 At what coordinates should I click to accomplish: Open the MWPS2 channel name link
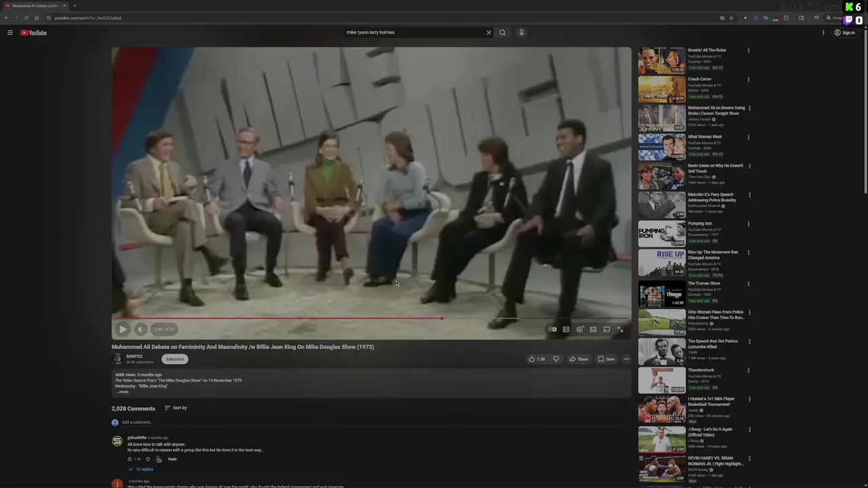pyautogui.click(x=134, y=357)
